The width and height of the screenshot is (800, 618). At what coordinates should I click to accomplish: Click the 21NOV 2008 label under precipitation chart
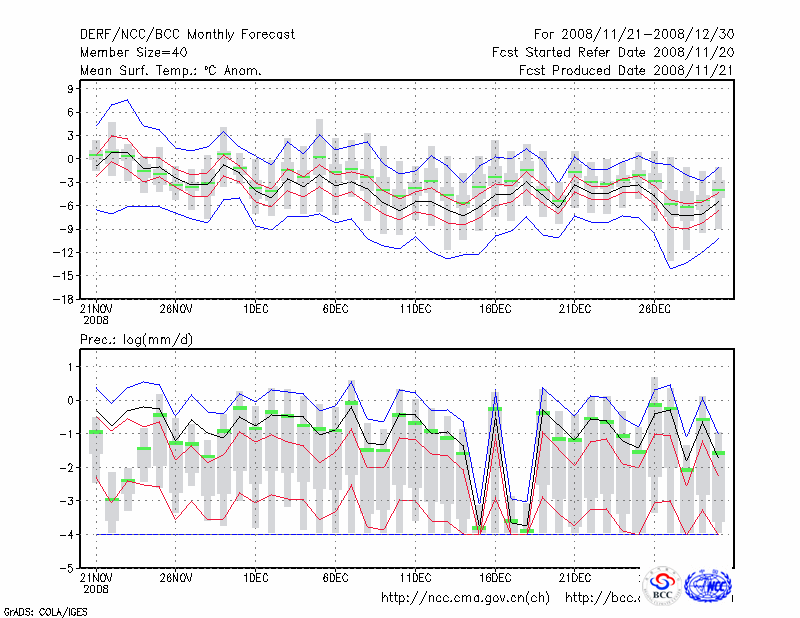pyautogui.click(x=96, y=583)
